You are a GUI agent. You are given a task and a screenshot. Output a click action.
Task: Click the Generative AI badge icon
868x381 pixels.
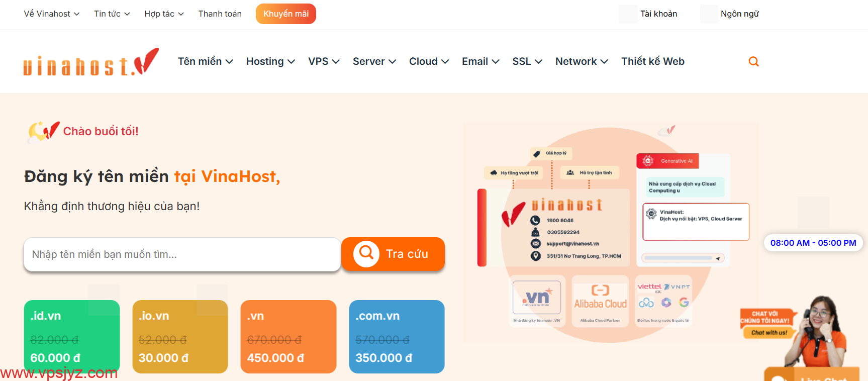(x=648, y=161)
